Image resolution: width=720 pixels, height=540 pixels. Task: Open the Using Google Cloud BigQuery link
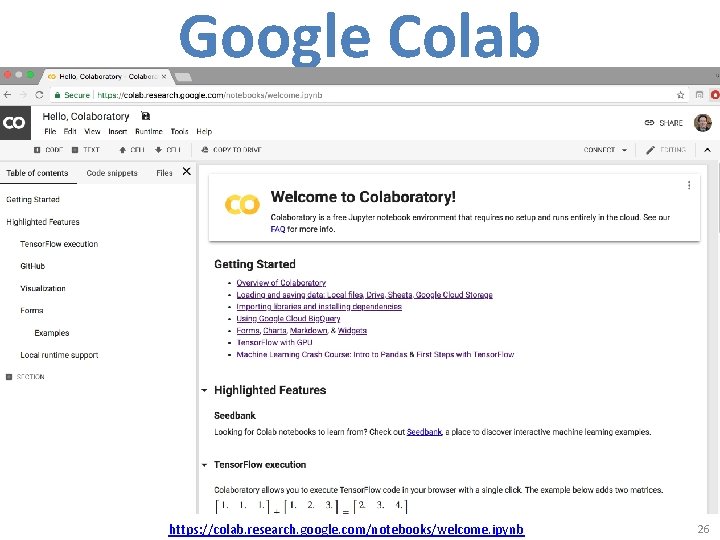click(x=288, y=318)
